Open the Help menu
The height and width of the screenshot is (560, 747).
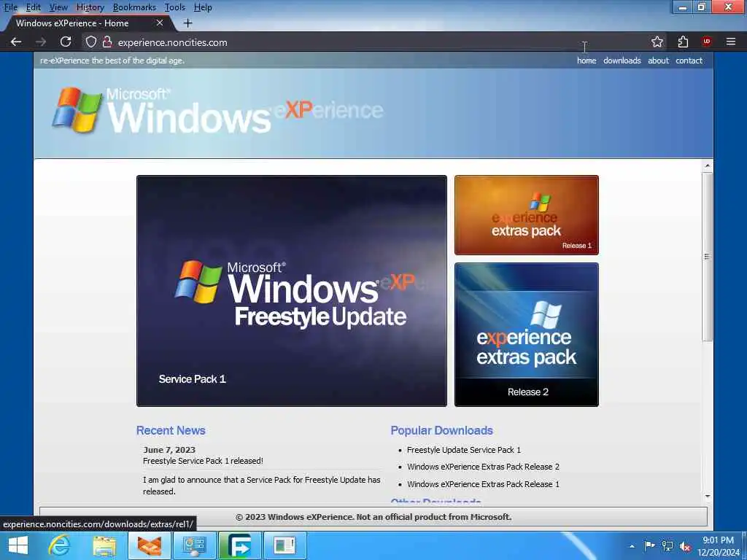pos(203,7)
